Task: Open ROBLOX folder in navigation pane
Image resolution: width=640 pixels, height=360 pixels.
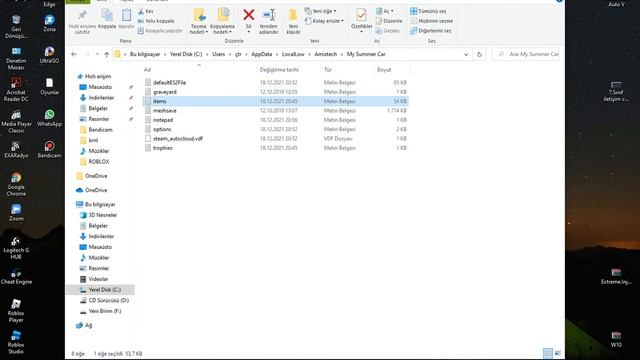Action: point(99,162)
